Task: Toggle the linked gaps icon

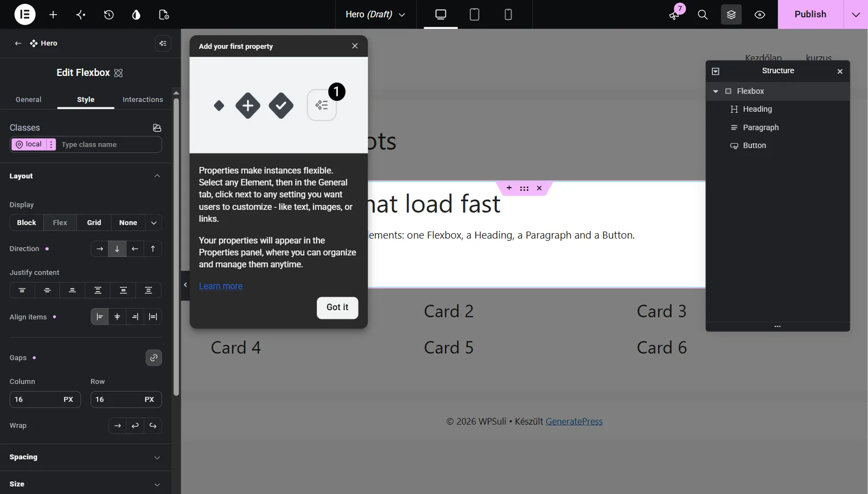Action: click(154, 358)
